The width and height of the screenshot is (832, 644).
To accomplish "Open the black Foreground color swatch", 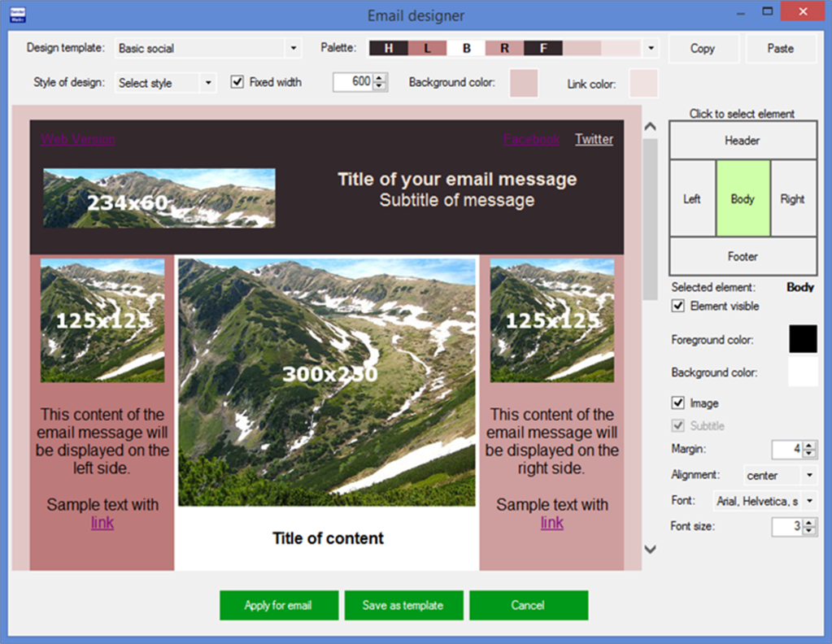I will (x=803, y=339).
